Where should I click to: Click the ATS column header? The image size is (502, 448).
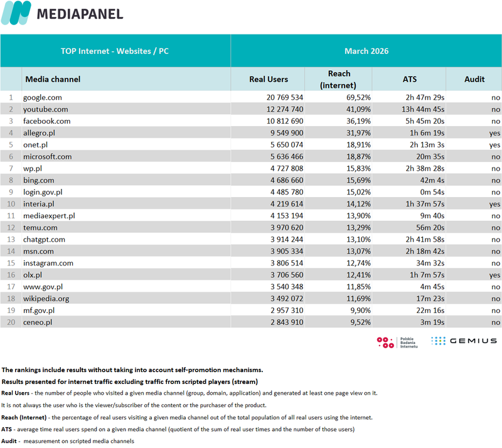pyautogui.click(x=409, y=79)
